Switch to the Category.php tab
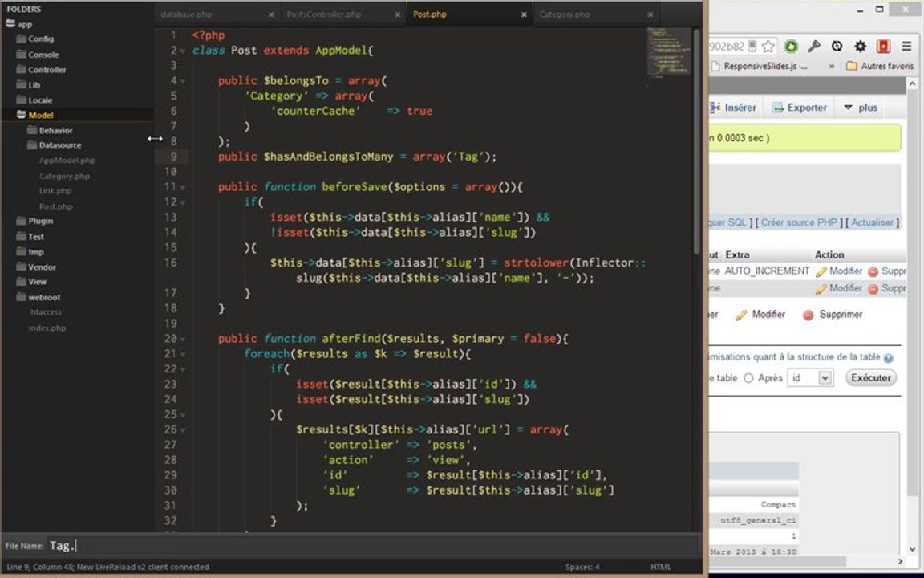This screenshot has height=578, width=924. (565, 14)
